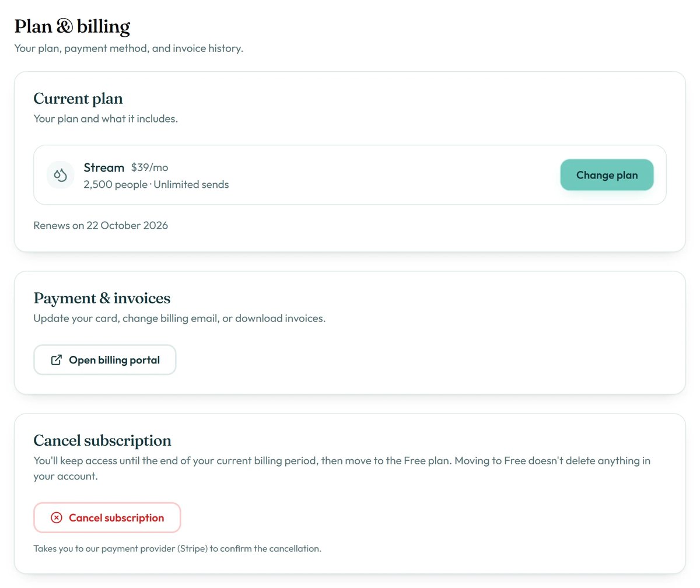Click the keep access until billing period paragraph
700x588 pixels.
[x=342, y=468]
